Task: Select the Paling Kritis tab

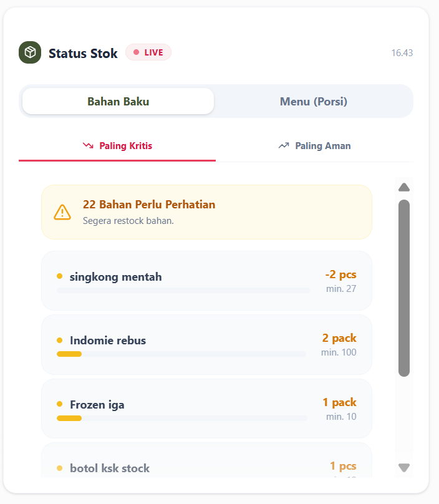Action: pyautogui.click(x=117, y=146)
